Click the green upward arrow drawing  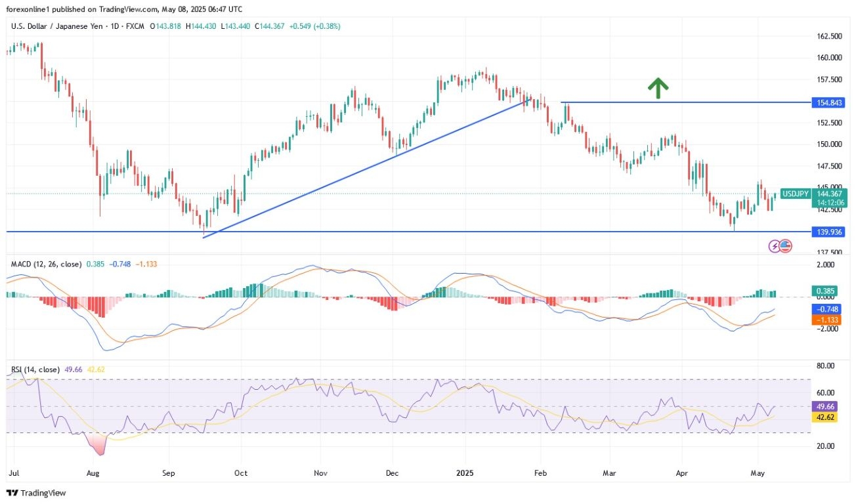tap(658, 88)
